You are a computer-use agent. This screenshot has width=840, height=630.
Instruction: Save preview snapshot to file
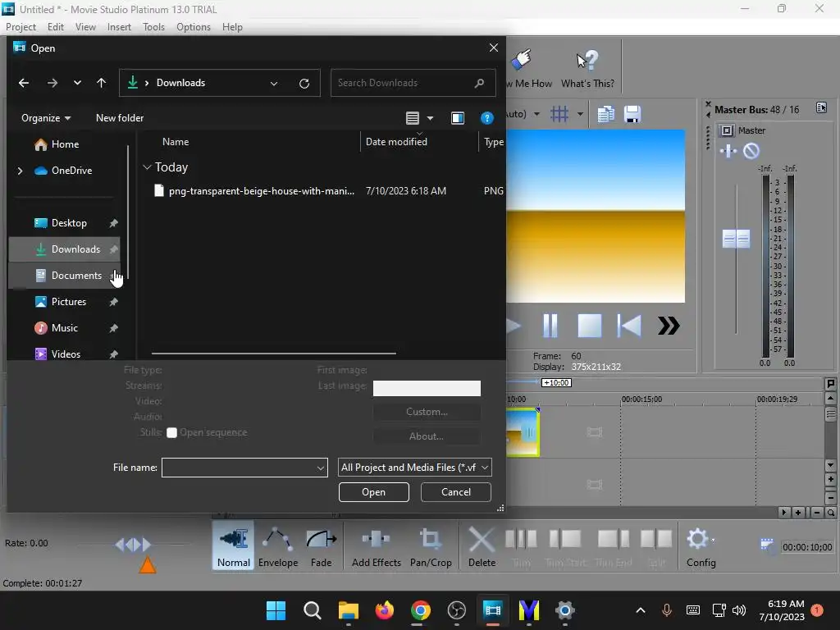632,114
